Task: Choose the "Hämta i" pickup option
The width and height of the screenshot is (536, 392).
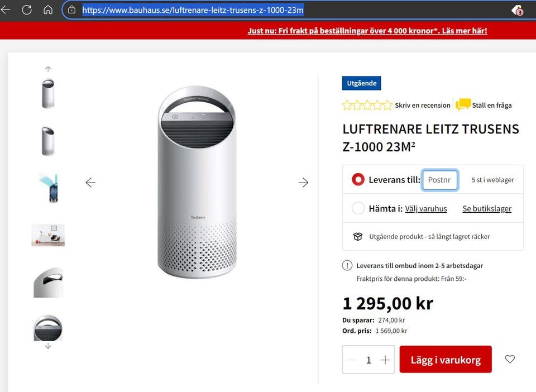Action: [x=357, y=208]
